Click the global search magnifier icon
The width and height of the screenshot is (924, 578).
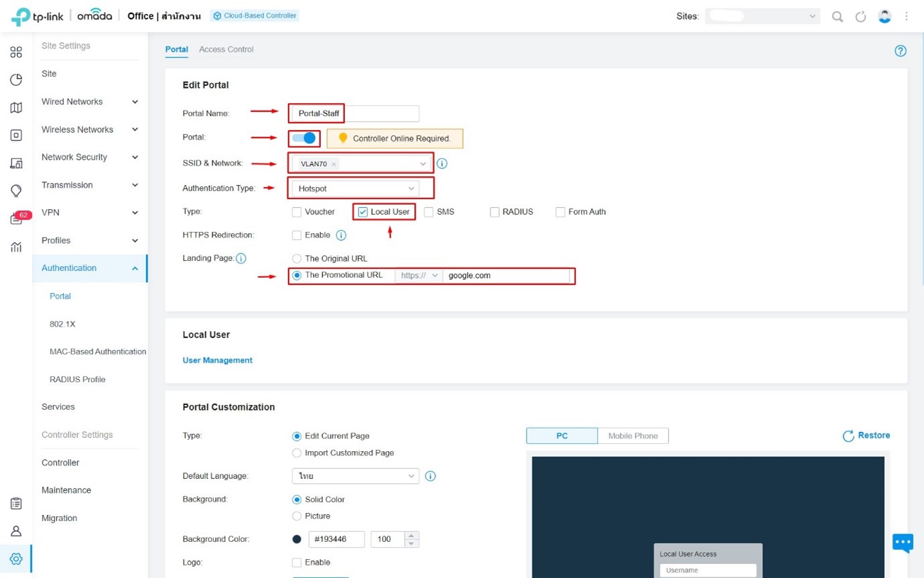pos(838,16)
